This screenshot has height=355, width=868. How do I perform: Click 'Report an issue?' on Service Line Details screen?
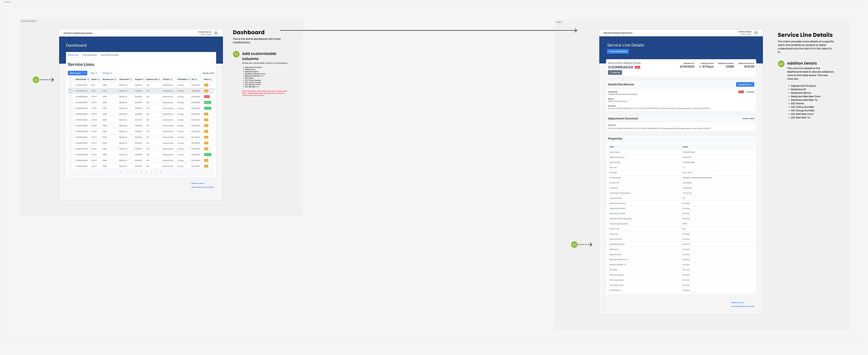coord(738,303)
